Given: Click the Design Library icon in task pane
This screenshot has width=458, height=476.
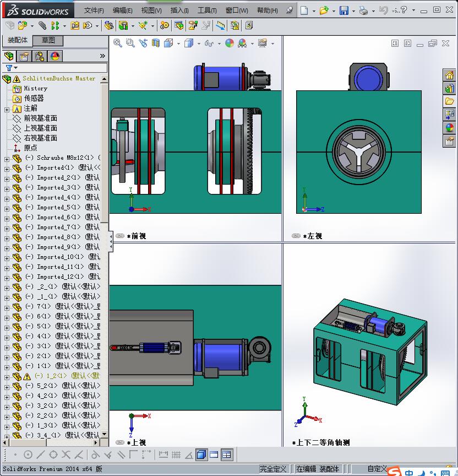Looking at the screenshot, I should coord(450,88).
